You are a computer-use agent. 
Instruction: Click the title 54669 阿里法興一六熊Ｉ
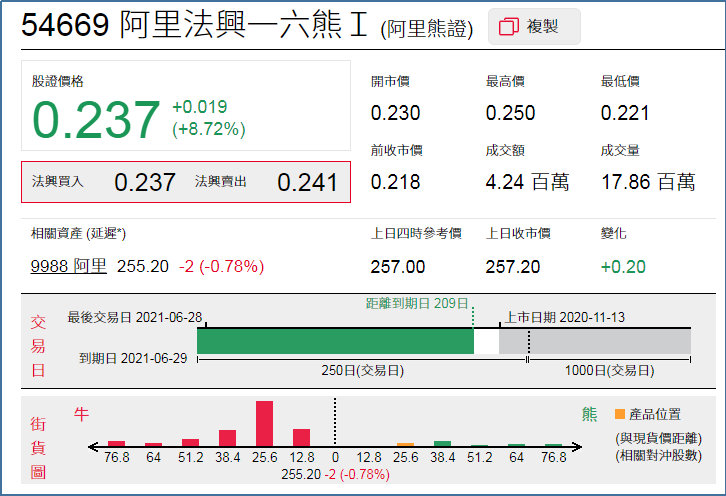pyautogui.click(x=195, y=24)
